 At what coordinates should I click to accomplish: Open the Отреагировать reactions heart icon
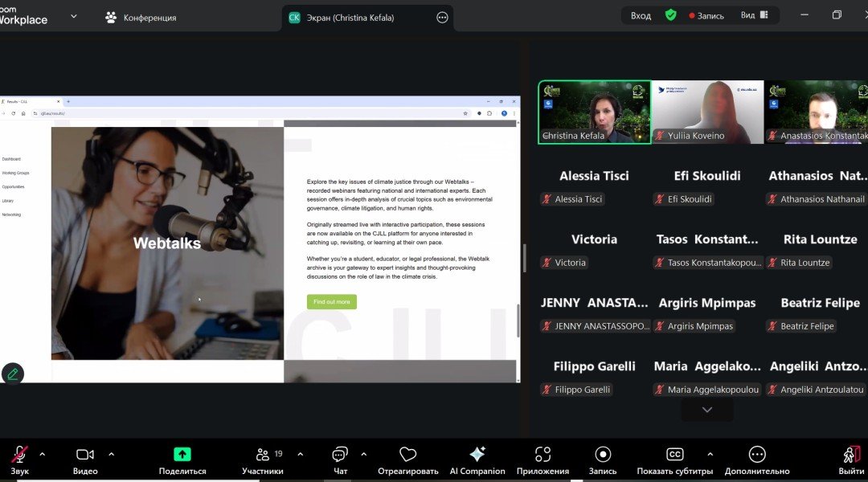pos(407,455)
